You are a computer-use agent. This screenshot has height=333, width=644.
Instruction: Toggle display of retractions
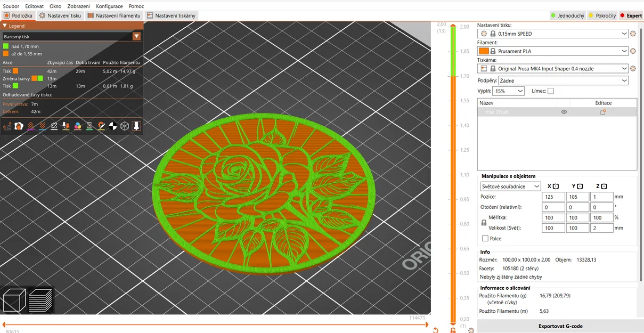coord(31,126)
